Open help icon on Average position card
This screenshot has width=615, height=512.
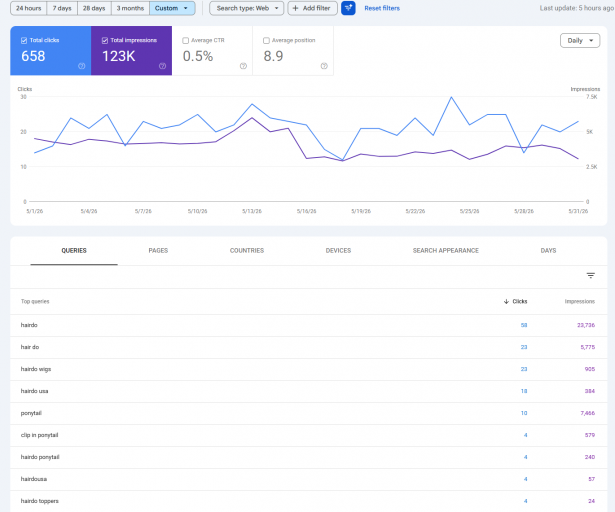324,66
